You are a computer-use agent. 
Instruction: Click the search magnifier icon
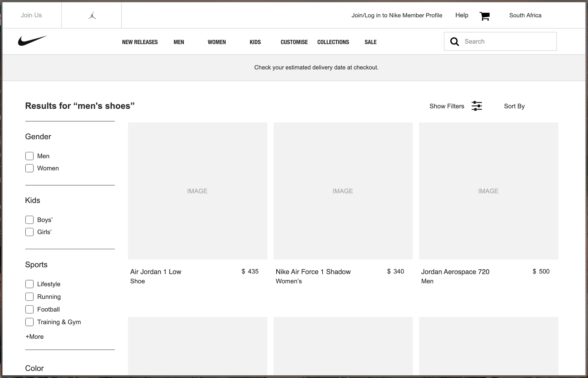click(454, 42)
